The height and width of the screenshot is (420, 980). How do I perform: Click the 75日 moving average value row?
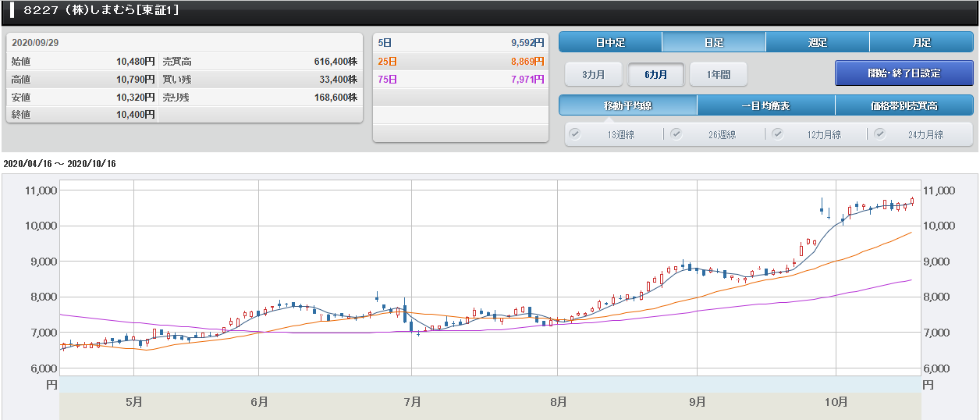click(460, 79)
